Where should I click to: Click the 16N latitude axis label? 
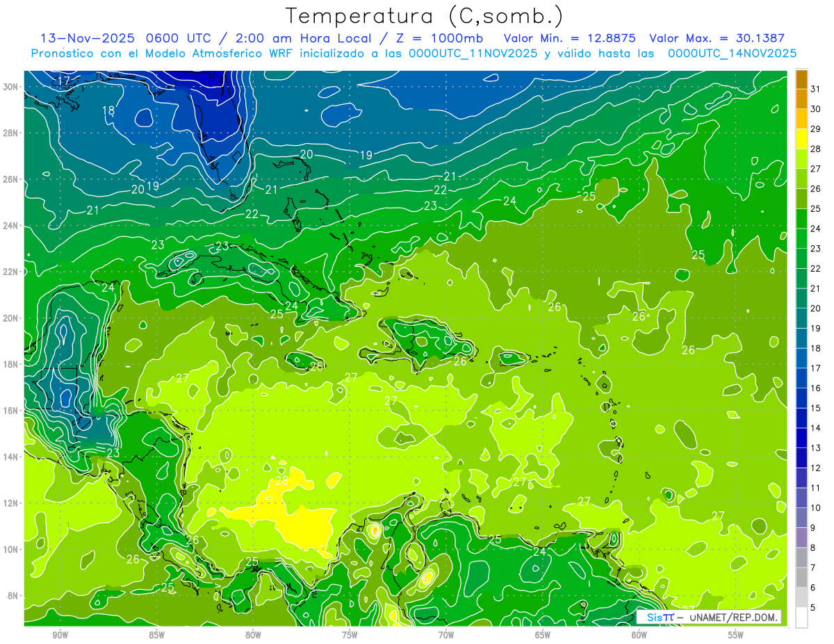pyautogui.click(x=12, y=410)
